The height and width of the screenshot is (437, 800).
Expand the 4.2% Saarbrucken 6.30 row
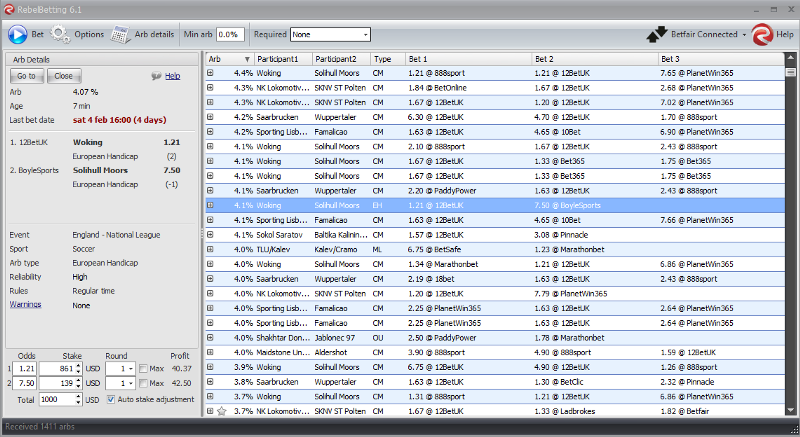(x=210, y=117)
